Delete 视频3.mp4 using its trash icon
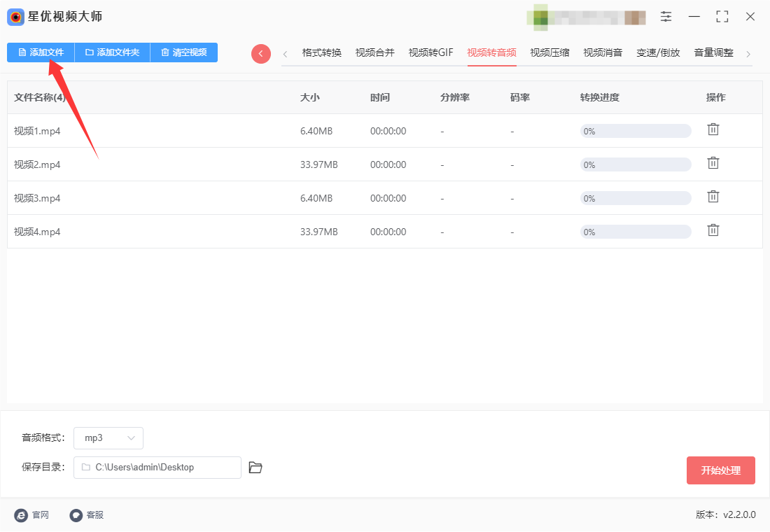This screenshot has height=532, width=770. tap(713, 197)
